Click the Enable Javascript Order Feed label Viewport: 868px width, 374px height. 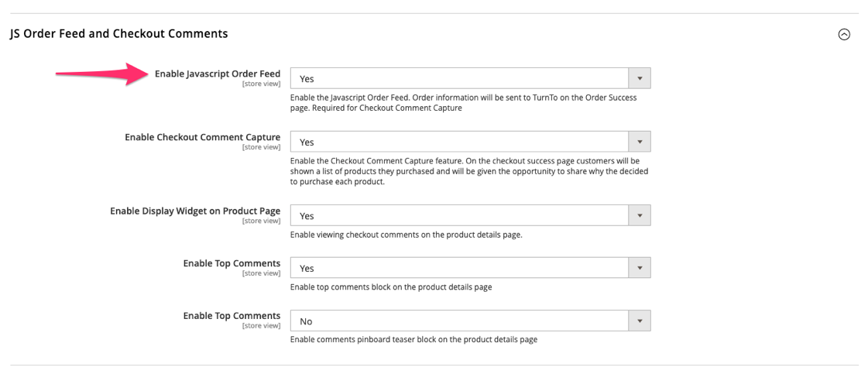pyautogui.click(x=218, y=74)
